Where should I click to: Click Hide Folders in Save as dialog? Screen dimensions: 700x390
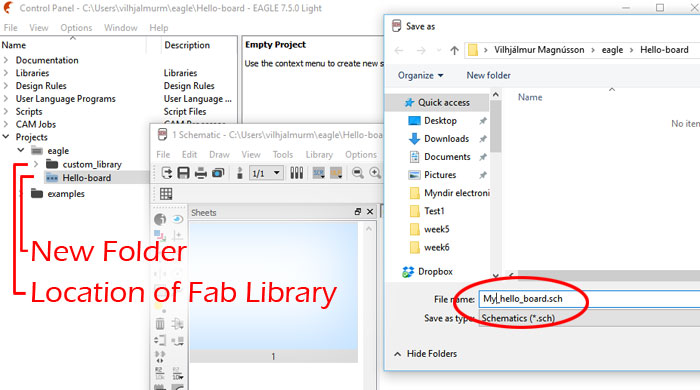[425, 353]
